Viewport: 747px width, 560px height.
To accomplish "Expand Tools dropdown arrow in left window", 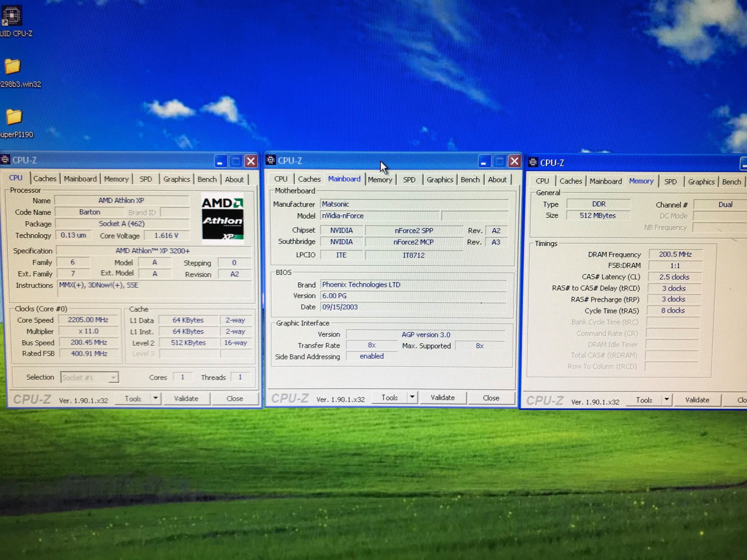I will tap(155, 398).
